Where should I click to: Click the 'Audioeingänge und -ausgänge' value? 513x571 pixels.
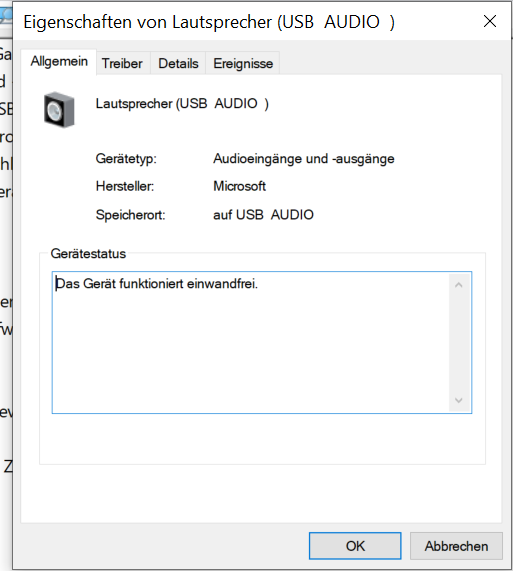point(304,159)
